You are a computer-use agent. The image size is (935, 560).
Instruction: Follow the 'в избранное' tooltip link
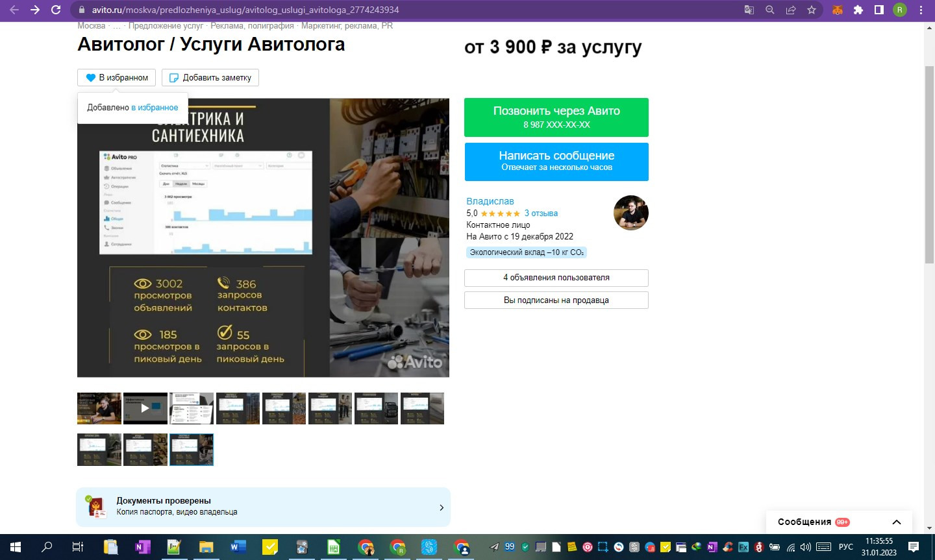pos(155,107)
